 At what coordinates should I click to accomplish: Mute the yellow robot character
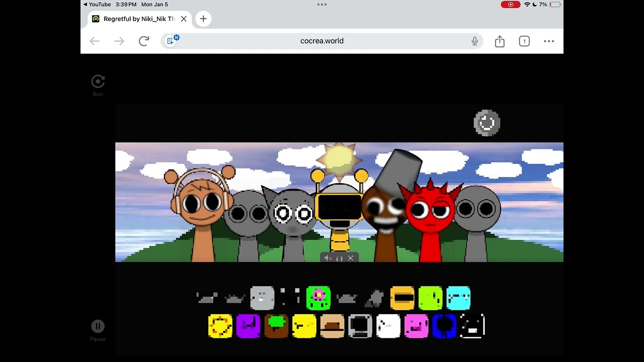pyautogui.click(x=328, y=258)
